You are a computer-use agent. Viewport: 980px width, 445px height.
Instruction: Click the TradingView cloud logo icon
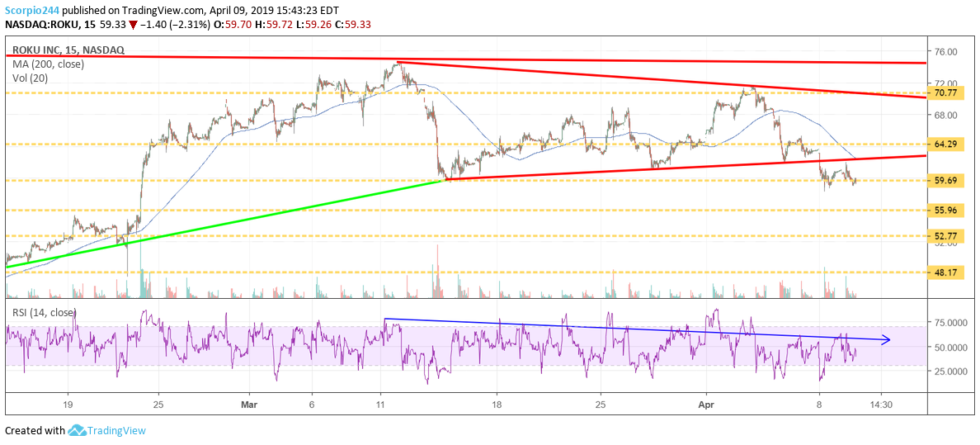point(76,431)
